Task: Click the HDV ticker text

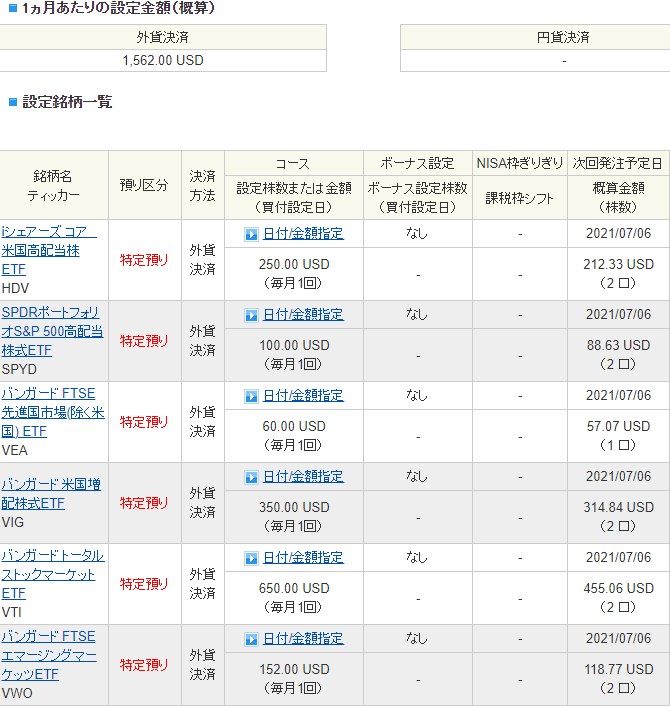Action: pyautogui.click(x=15, y=288)
